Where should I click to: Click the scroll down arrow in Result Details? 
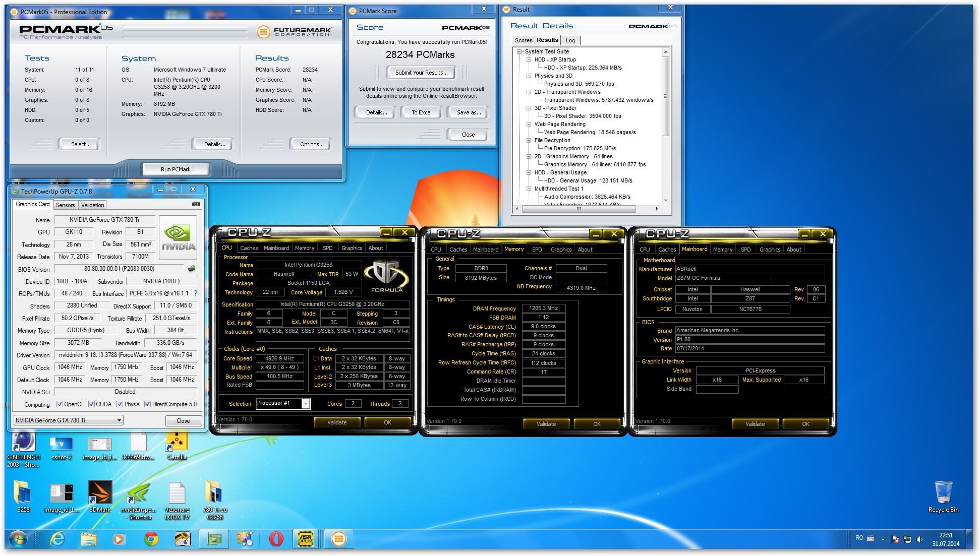point(665,201)
